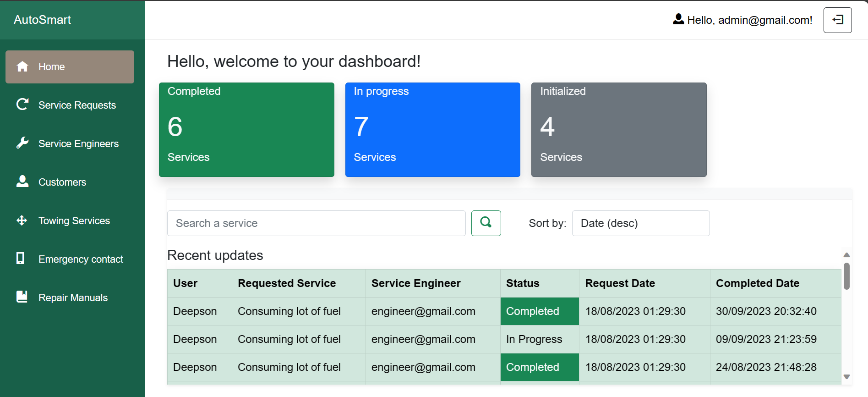Image resolution: width=868 pixels, height=397 pixels.
Task: Click the Home house icon
Action: (22, 66)
